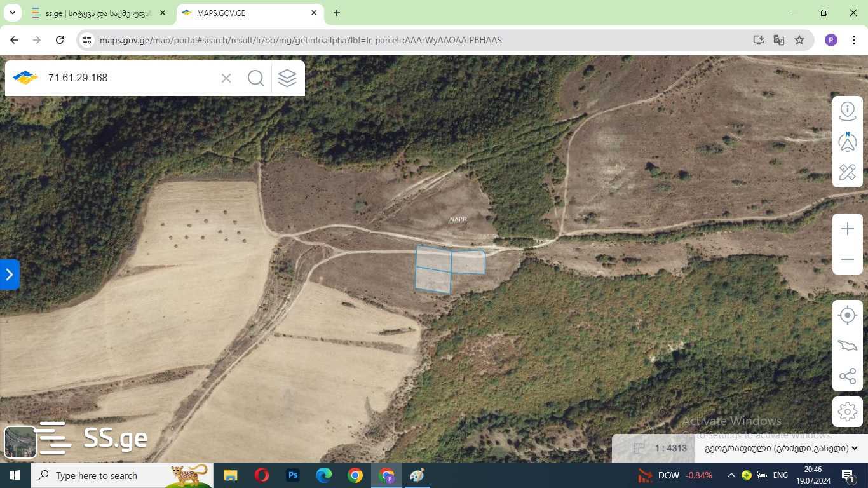The width and height of the screenshot is (868, 488).
Task: Locate my current position on map
Action: tap(847, 315)
